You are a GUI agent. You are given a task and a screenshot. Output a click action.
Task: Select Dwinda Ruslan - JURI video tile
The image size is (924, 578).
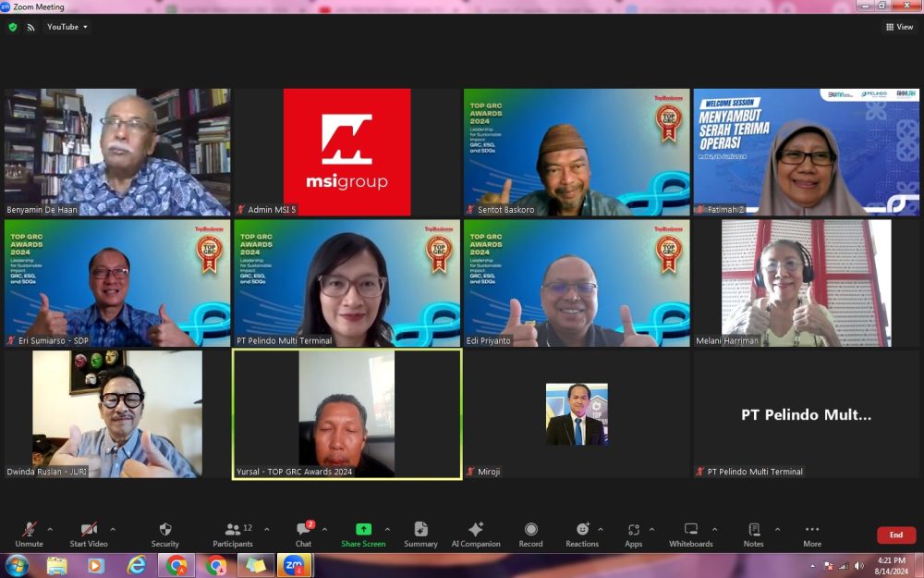coord(117,414)
